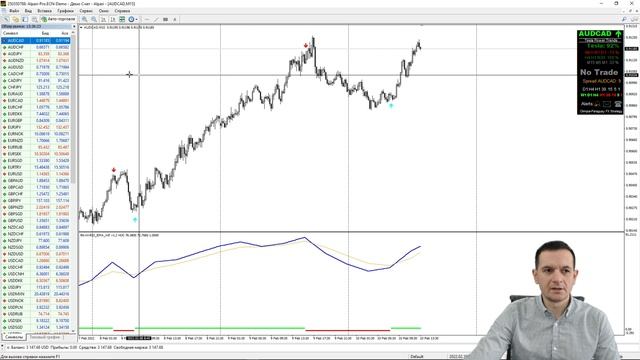Open the Графики menu
The height and width of the screenshot is (360, 640).
(65, 11)
